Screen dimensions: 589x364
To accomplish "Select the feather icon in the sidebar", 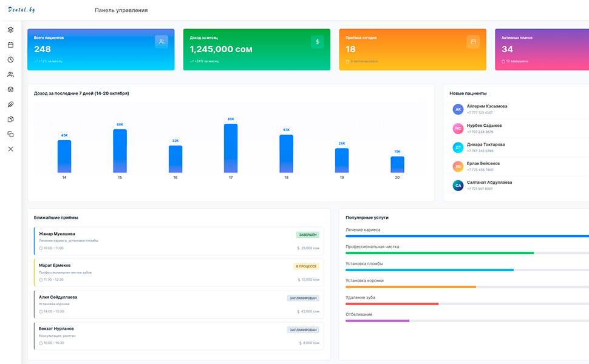I will pyautogui.click(x=10, y=104).
